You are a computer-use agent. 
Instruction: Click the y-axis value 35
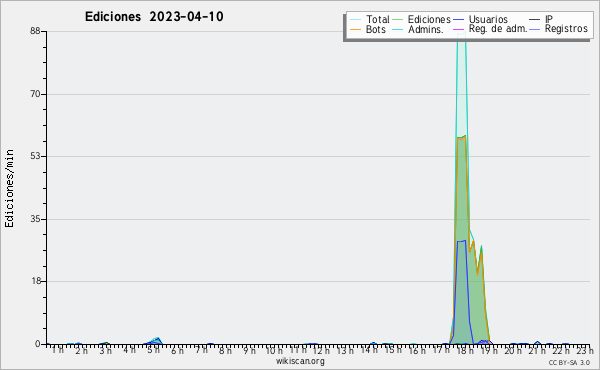point(36,219)
